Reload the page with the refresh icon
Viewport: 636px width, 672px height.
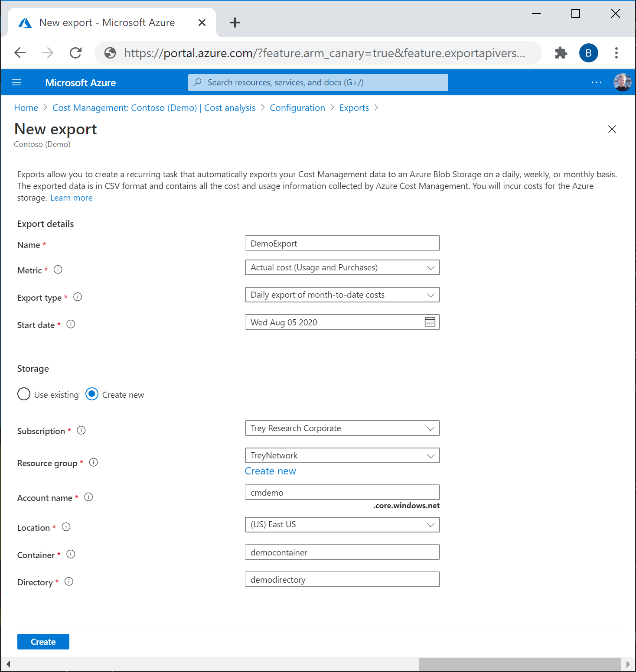point(76,53)
